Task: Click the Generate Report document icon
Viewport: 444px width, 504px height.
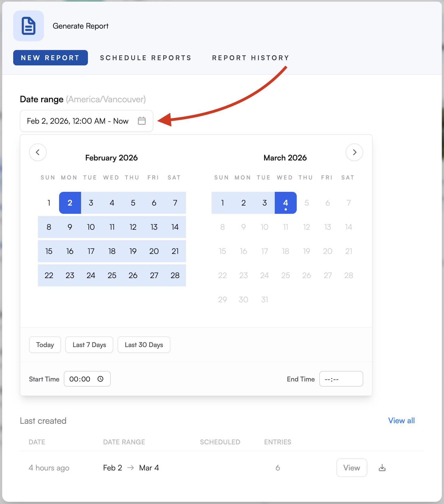Action: (x=29, y=26)
